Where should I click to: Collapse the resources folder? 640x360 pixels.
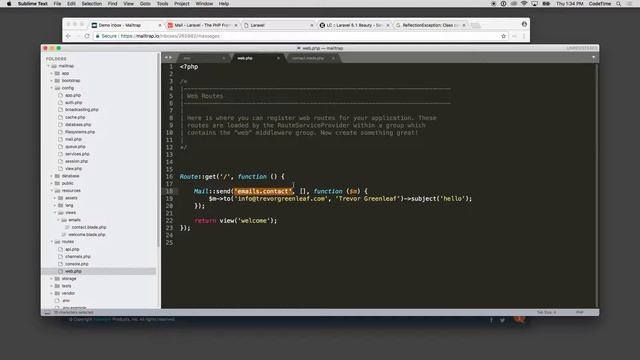coord(52,191)
